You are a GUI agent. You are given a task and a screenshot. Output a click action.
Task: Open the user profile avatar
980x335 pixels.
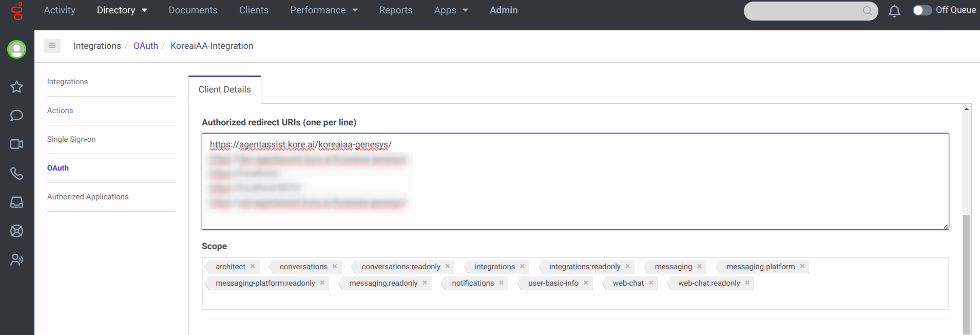click(x=16, y=49)
